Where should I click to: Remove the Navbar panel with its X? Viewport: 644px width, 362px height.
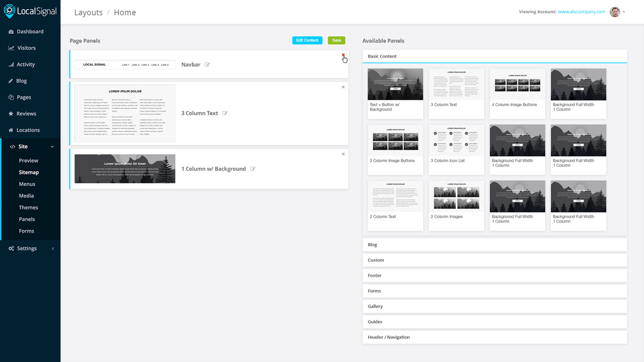pos(343,56)
